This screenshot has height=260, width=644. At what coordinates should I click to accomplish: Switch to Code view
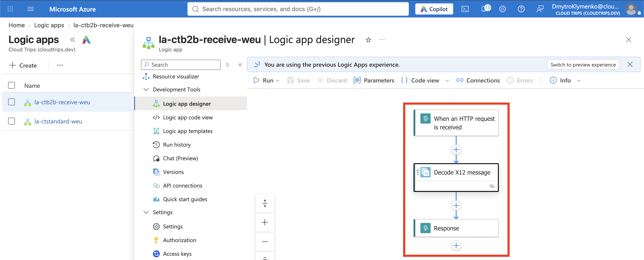420,80
